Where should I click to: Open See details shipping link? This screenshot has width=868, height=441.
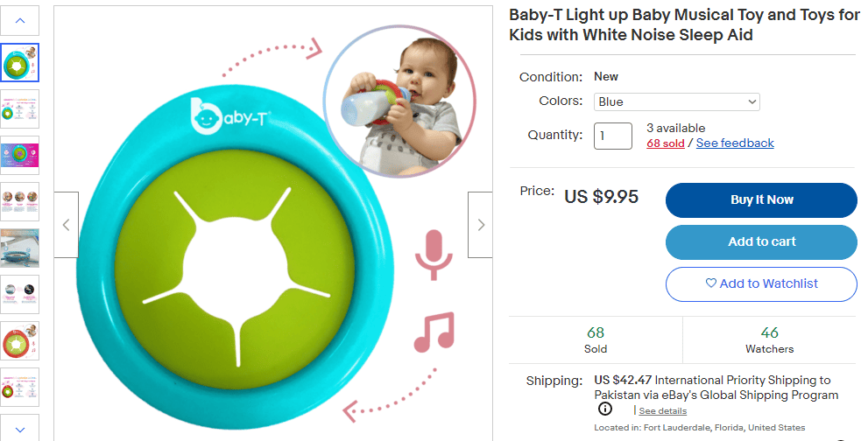click(663, 411)
